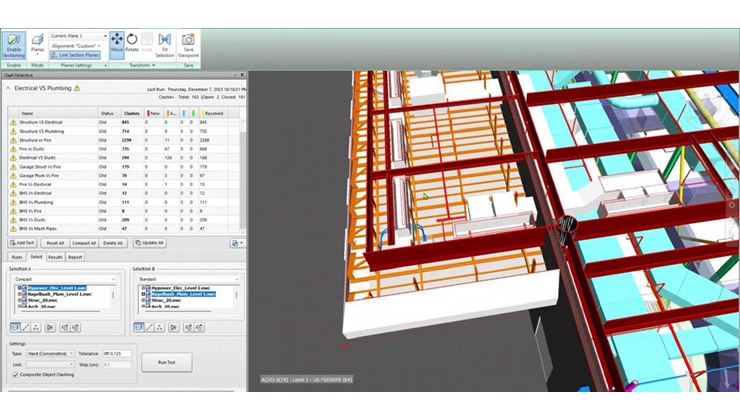740x420 pixels.
Task: Click the Add Test icon button
Action: (22, 243)
